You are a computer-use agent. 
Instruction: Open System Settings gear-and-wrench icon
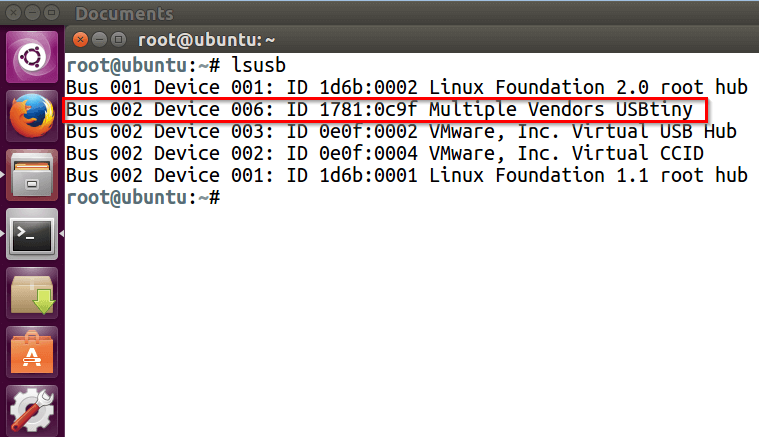[32, 411]
